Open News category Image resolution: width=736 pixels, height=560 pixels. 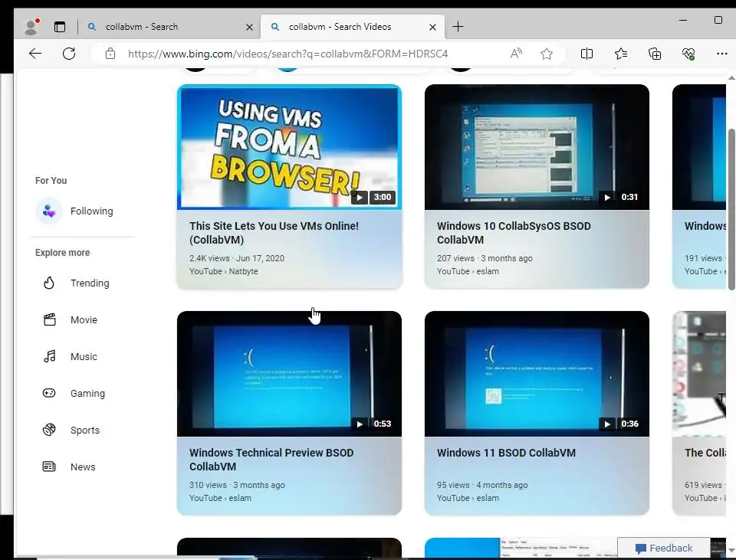click(83, 467)
